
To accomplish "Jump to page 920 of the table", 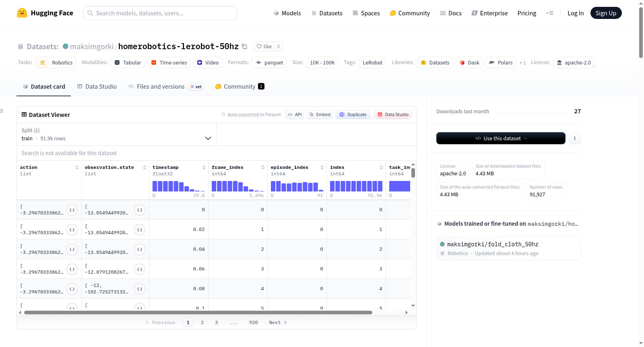I will click(x=254, y=322).
